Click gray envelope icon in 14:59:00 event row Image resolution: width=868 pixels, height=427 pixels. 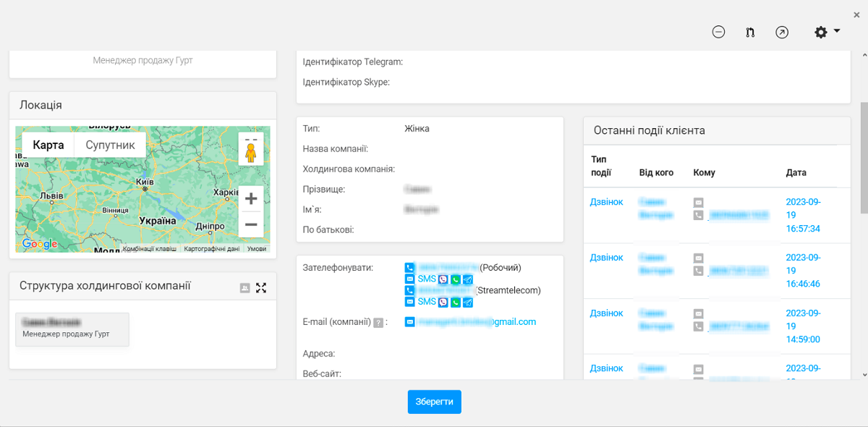pyautogui.click(x=698, y=314)
